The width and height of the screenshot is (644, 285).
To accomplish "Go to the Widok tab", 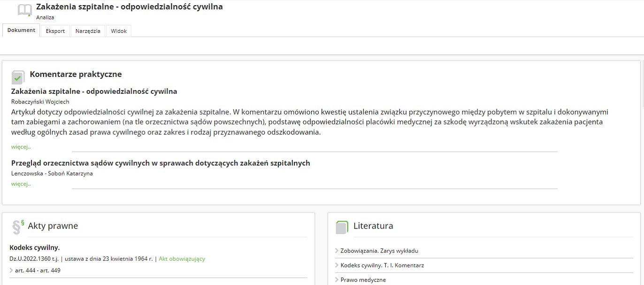I will click(x=119, y=31).
